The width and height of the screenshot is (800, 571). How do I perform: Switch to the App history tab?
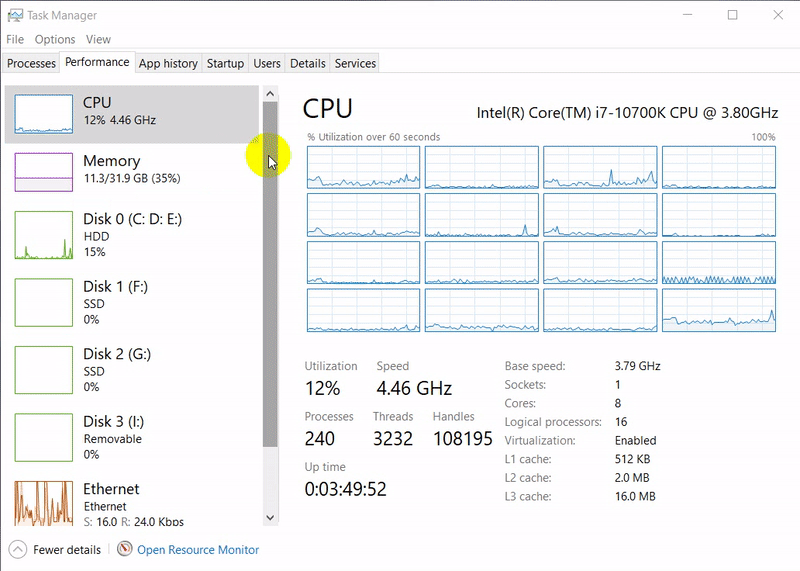(168, 63)
